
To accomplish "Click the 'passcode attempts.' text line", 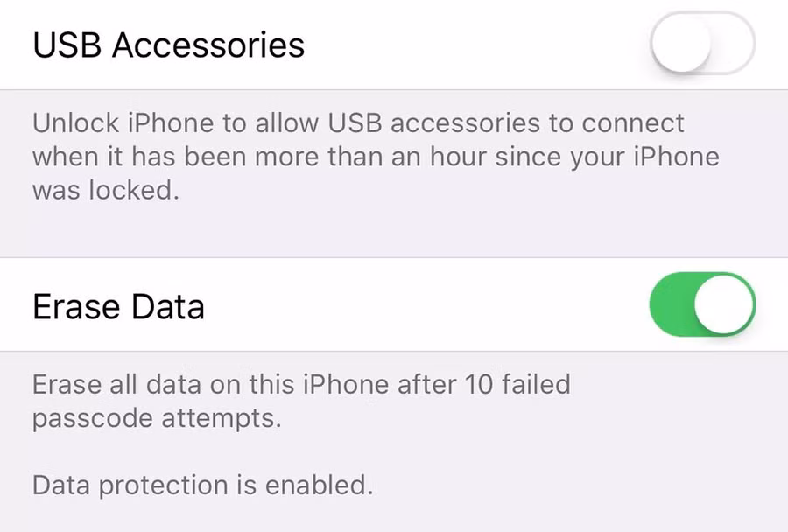I will 157,418.
